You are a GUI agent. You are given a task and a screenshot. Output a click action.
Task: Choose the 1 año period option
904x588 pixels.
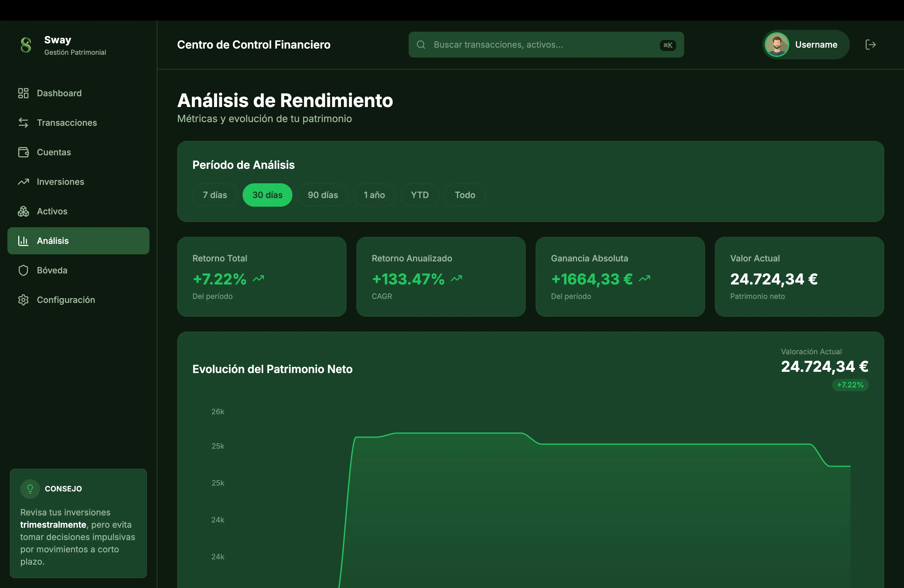(x=374, y=195)
